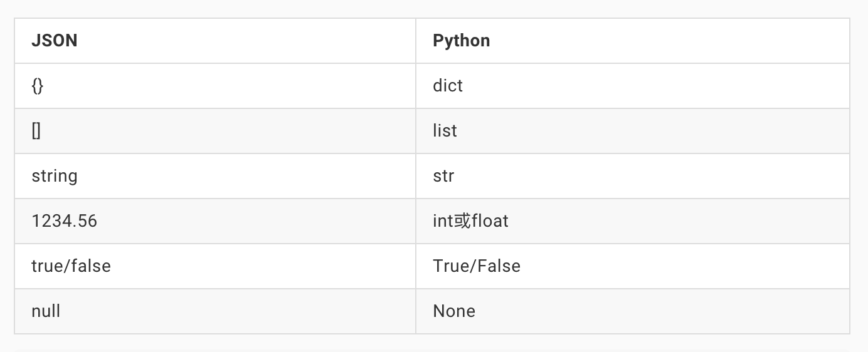This screenshot has height=352, width=868.
Task: Click the slash in capitalized True/False
Action: tap(474, 266)
